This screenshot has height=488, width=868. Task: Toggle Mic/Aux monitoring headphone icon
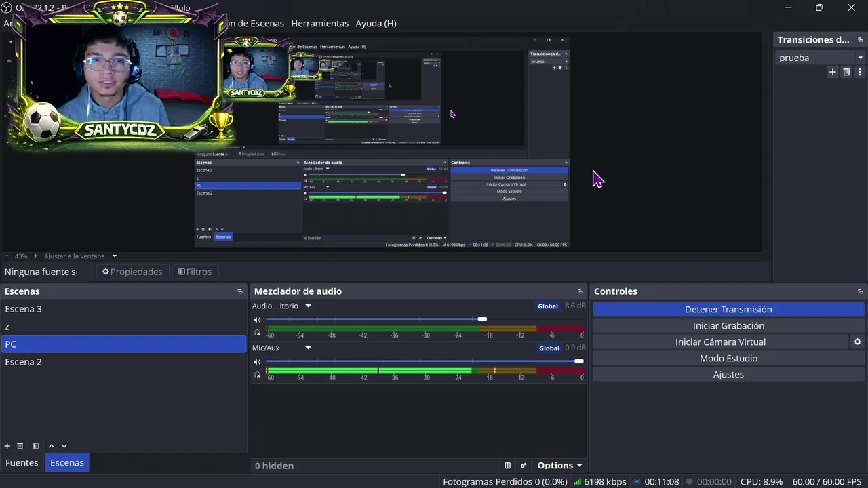click(x=257, y=375)
